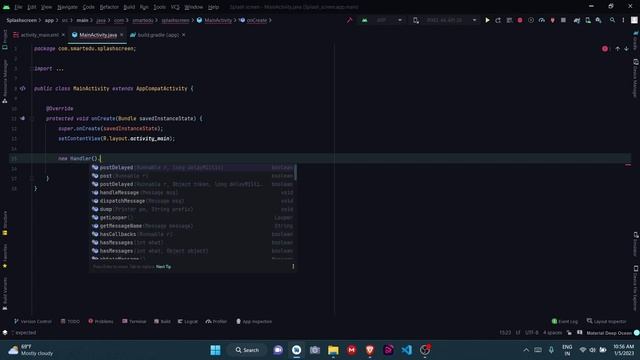
Task: Click the taskbar Search box
Action: tap(247, 350)
